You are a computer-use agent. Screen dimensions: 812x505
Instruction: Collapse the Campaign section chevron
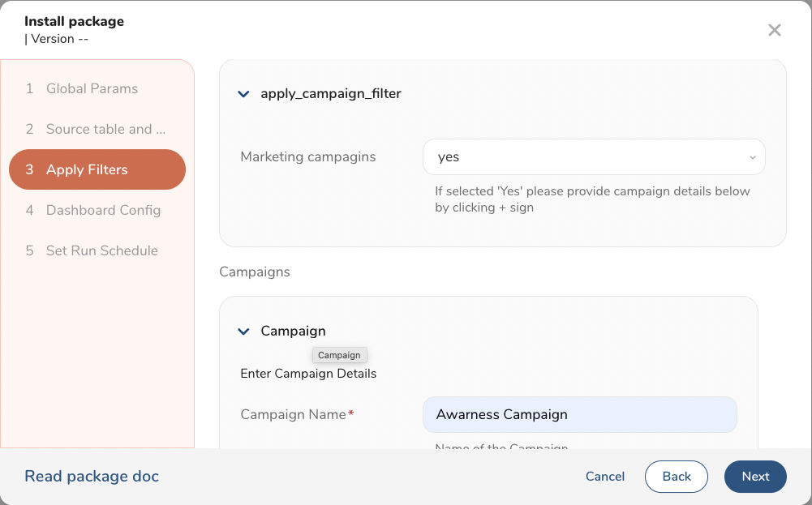point(243,332)
